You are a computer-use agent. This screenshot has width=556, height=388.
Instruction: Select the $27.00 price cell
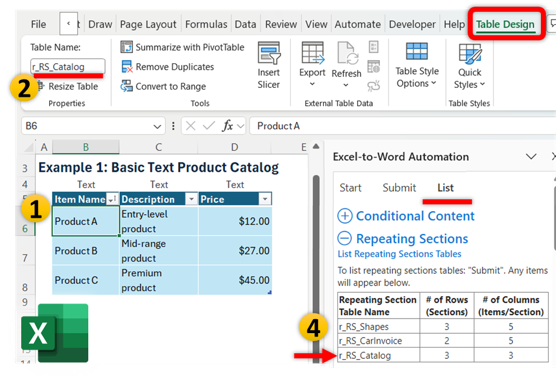[235, 250]
